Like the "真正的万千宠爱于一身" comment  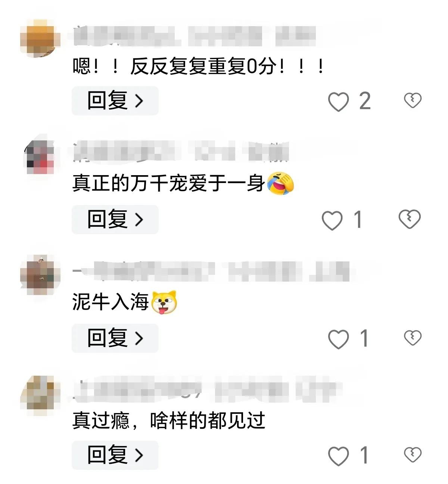pyautogui.click(x=332, y=220)
